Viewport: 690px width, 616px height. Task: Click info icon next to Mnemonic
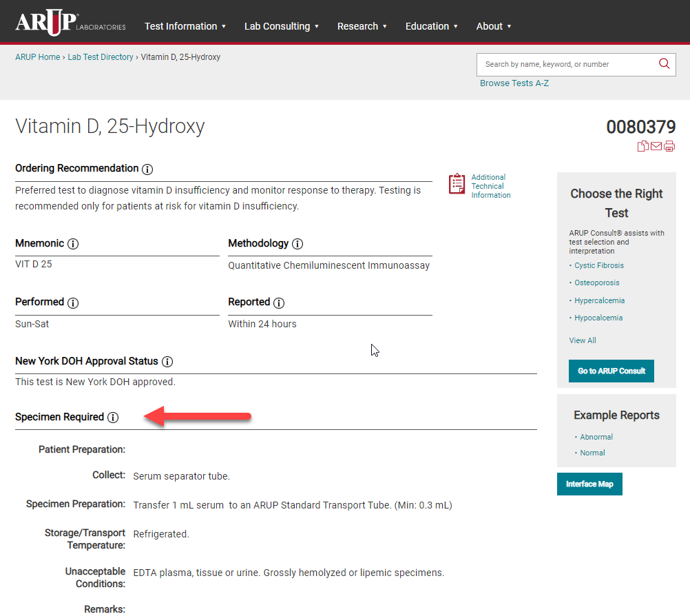pos(73,244)
